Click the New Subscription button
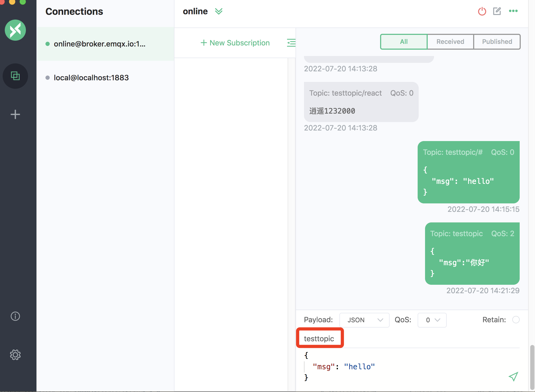This screenshot has height=392, width=535. [x=235, y=43]
